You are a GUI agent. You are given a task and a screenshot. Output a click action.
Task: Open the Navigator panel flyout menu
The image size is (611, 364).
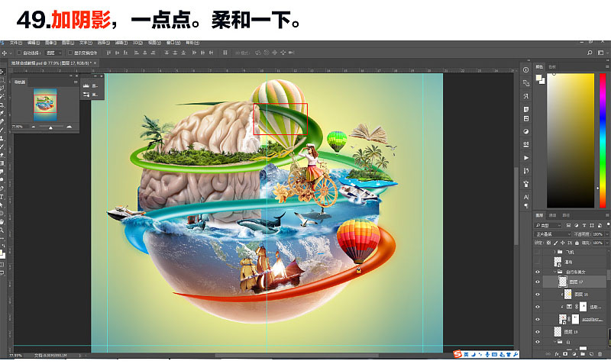click(76, 82)
